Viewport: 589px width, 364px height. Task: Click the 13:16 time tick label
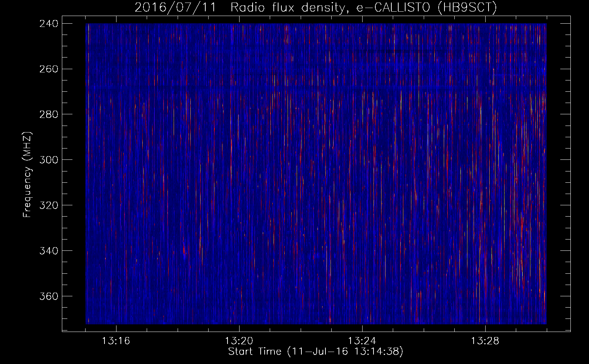click(116, 341)
